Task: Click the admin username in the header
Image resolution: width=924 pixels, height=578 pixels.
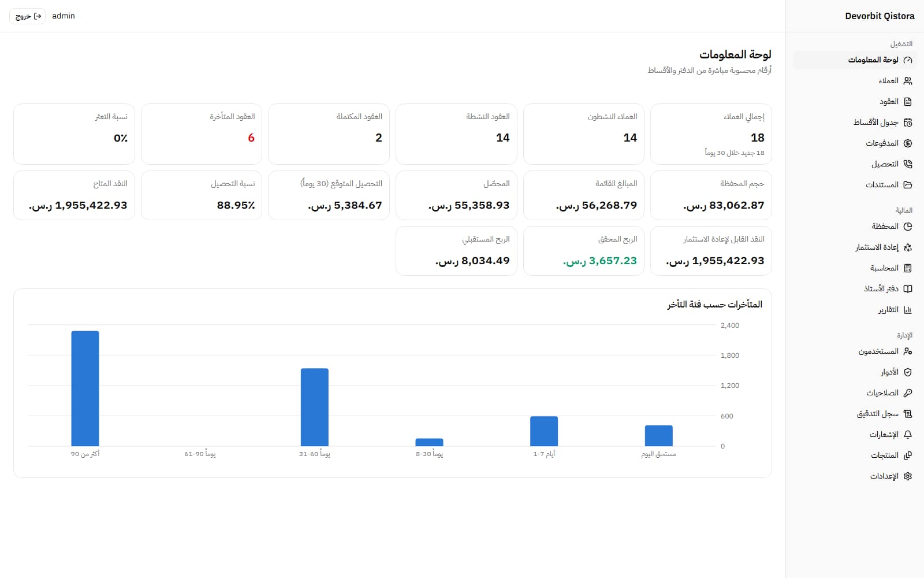Action: [x=64, y=16]
